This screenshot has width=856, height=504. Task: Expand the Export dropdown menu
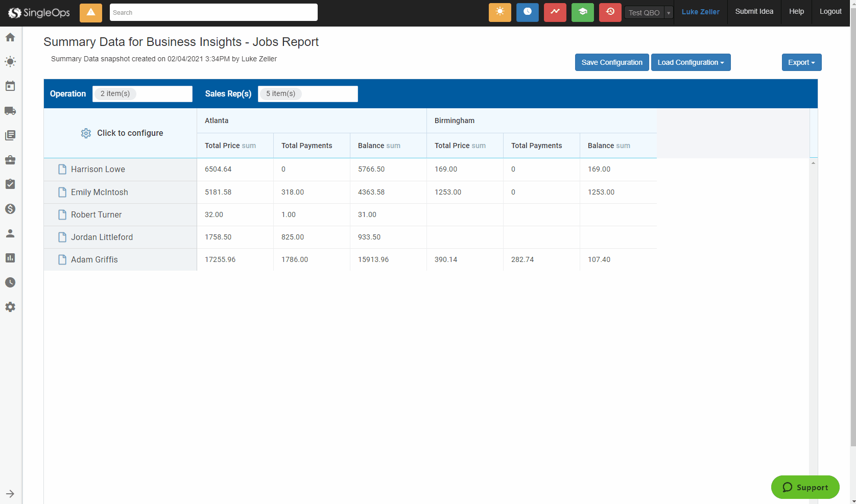[x=801, y=62]
